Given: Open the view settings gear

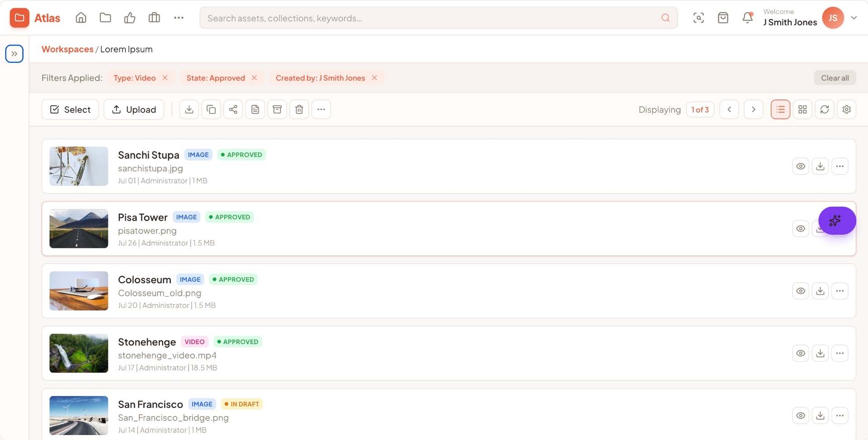Looking at the screenshot, I should point(847,109).
